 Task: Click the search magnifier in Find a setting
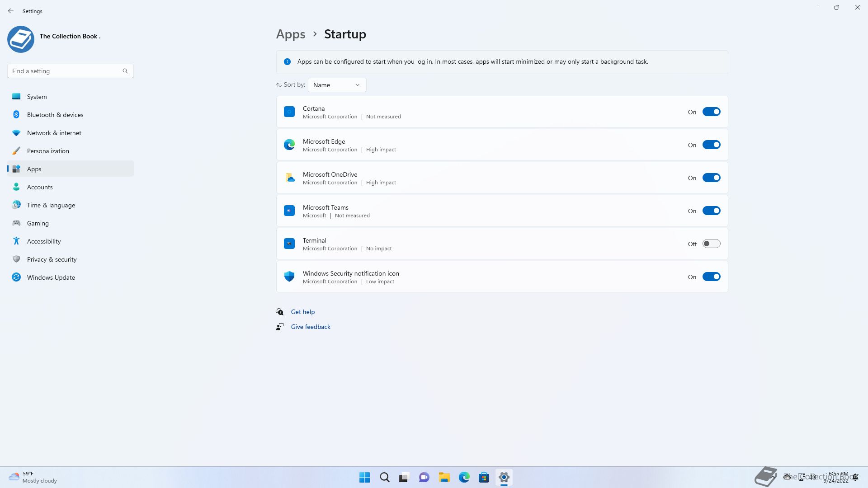coord(125,71)
